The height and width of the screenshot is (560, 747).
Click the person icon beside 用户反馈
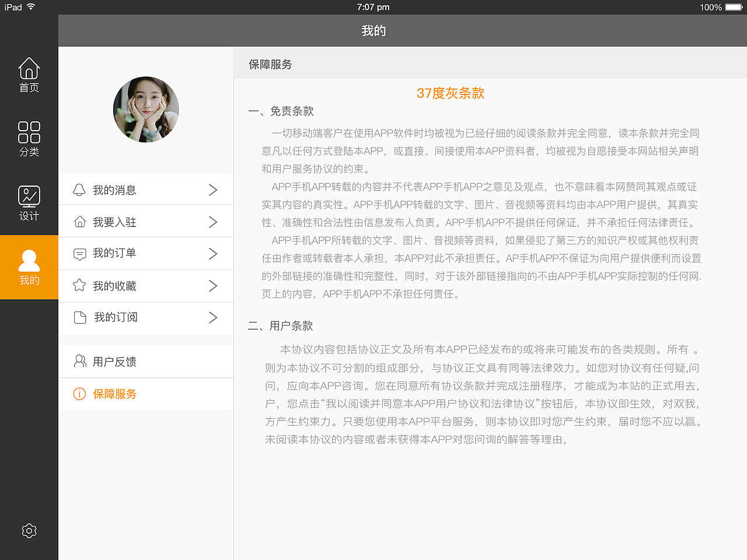click(79, 361)
